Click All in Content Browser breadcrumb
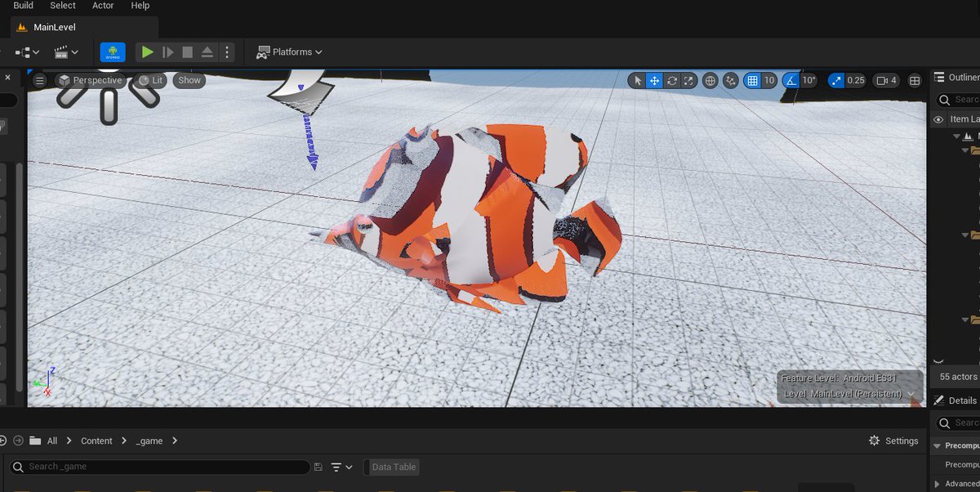This screenshot has width=980, height=492. click(x=52, y=441)
